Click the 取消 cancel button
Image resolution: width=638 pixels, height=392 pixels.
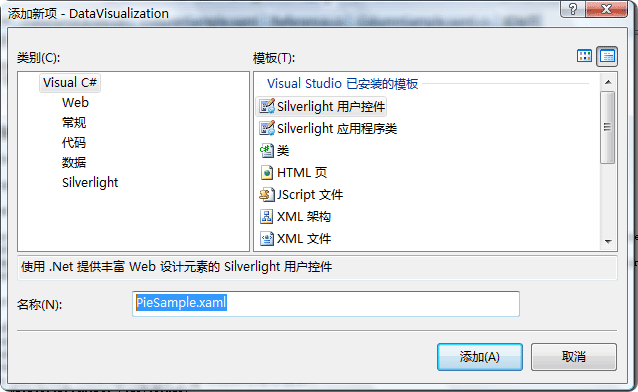point(574,357)
